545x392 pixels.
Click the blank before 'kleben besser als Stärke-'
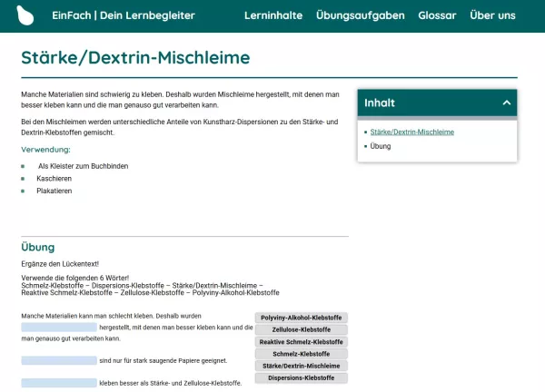click(59, 383)
